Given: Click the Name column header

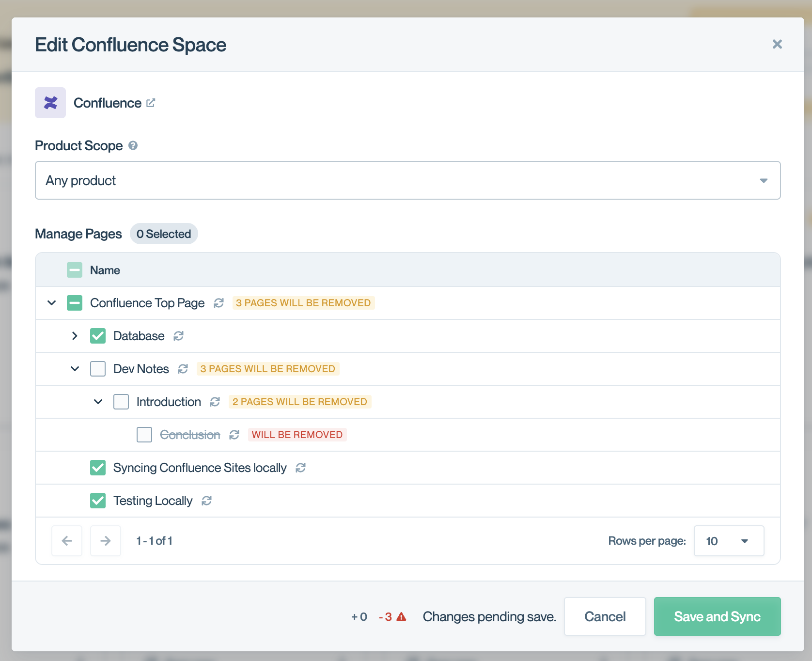Looking at the screenshot, I should pos(105,270).
